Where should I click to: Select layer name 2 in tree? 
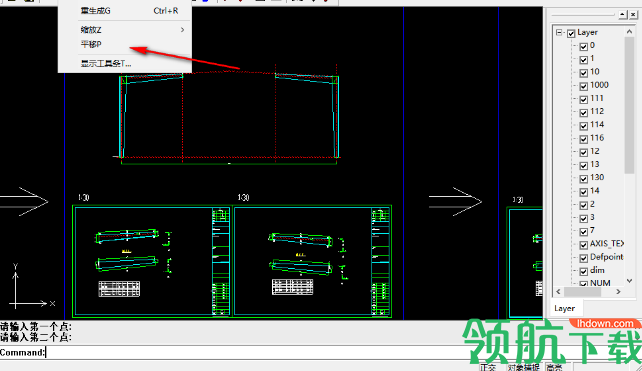[x=592, y=204]
